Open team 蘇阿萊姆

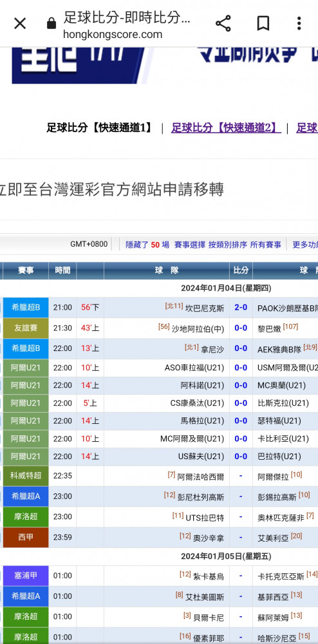click(273, 618)
